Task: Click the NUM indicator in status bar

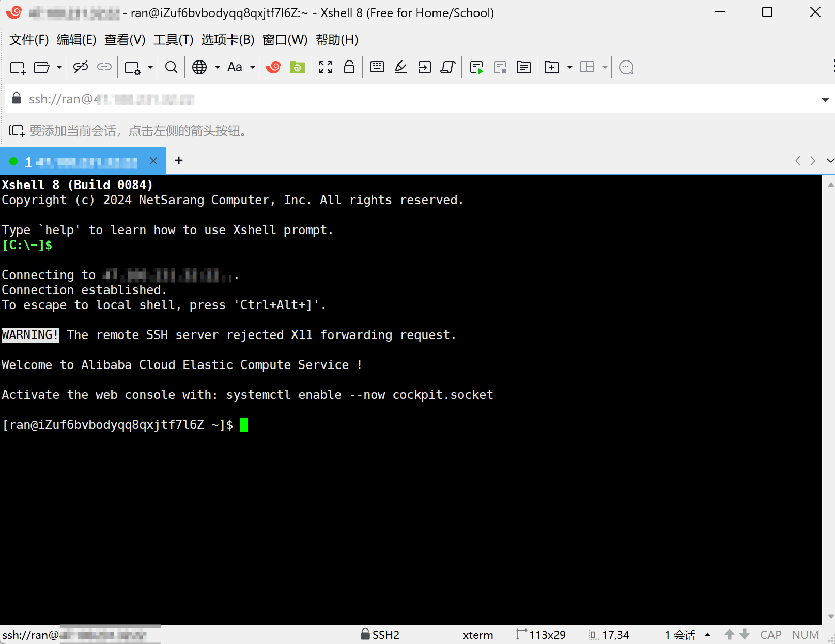Action: [806, 635]
